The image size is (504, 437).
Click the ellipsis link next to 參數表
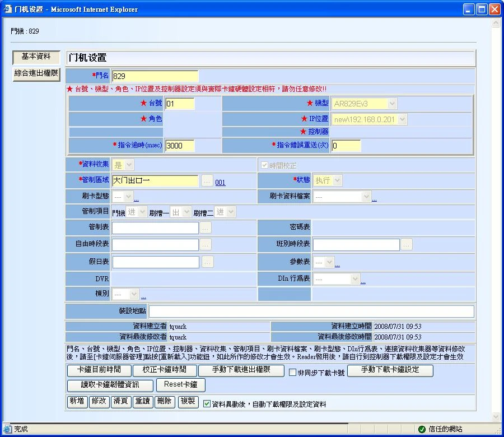pos(337,264)
